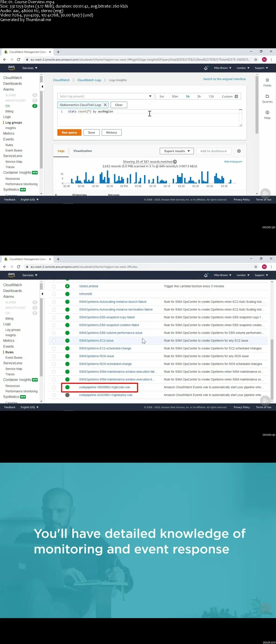This screenshot has width=276, height=644.
Task: Close the CloudWatch tab in Rules browser window
Action: point(50,259)
